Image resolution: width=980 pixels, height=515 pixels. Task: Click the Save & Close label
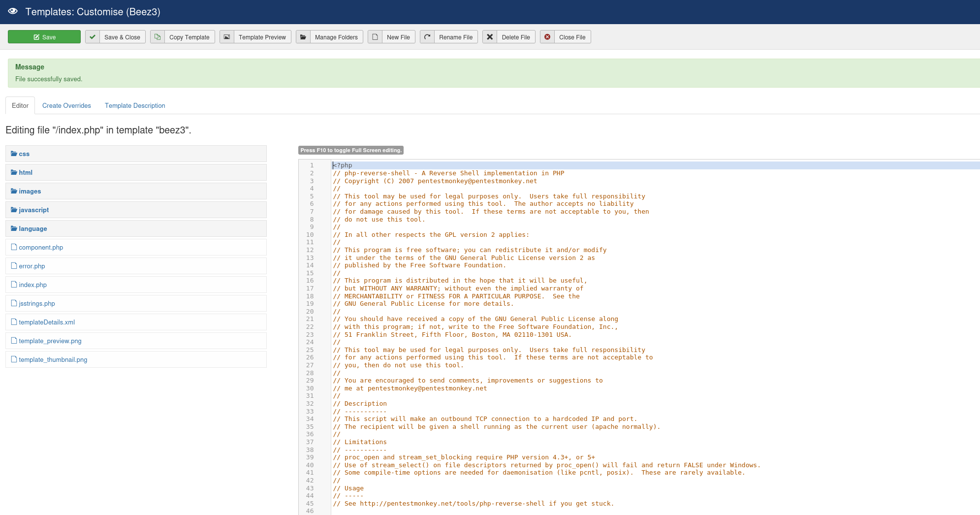tap(122, 37)
